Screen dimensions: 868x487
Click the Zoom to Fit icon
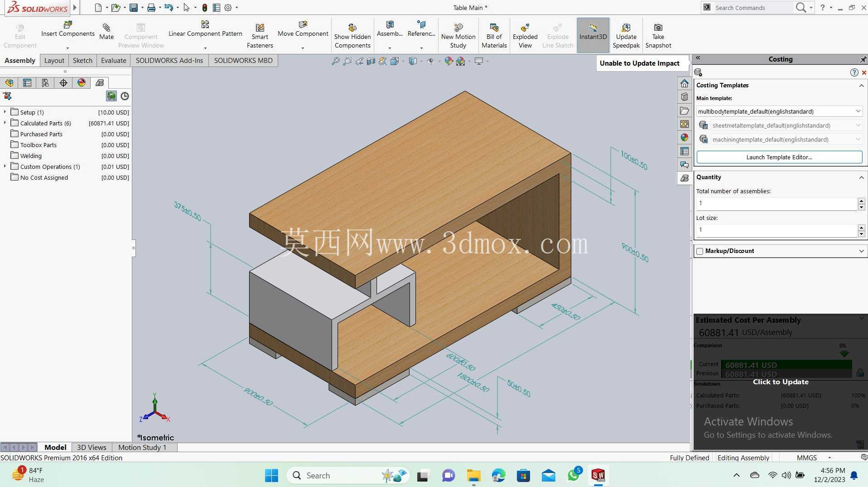(336, 61)
